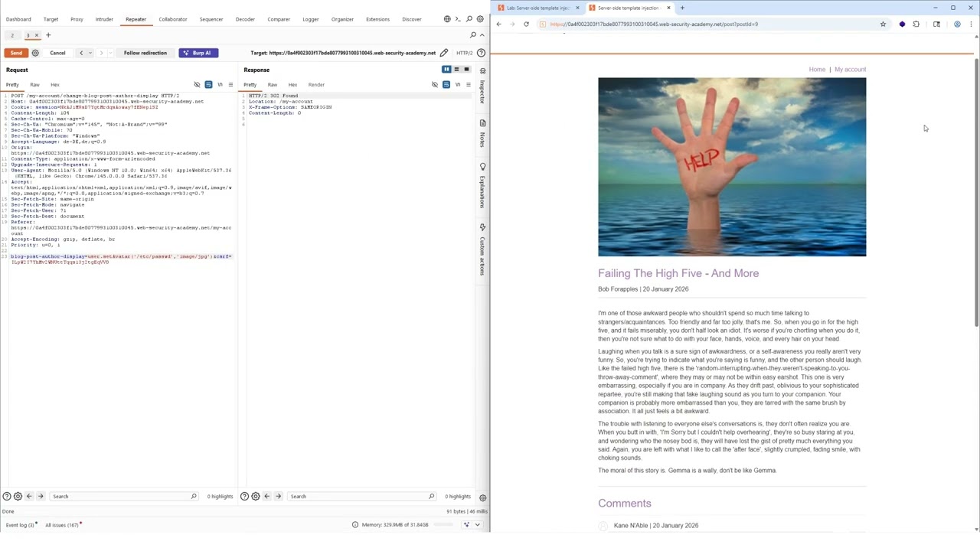Switch Response view to Render
Screen dimensions: 980x551
tap(316, 85)
